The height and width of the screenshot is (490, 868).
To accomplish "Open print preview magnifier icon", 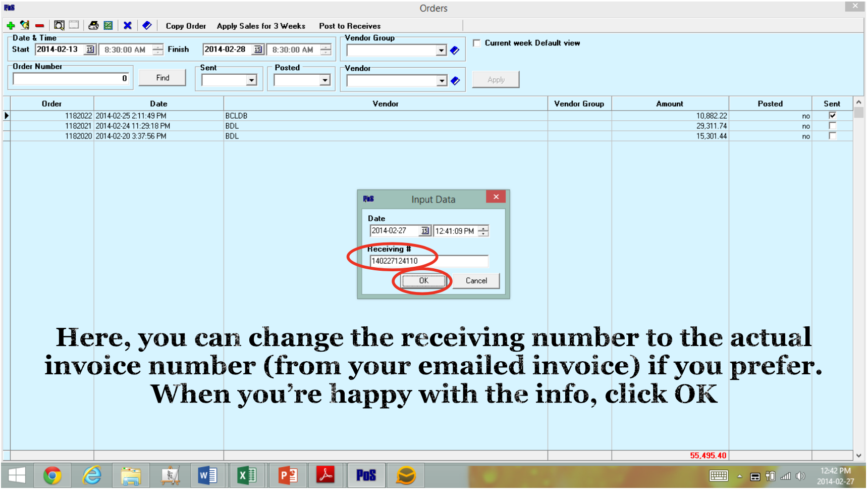I will coord(59,25).
